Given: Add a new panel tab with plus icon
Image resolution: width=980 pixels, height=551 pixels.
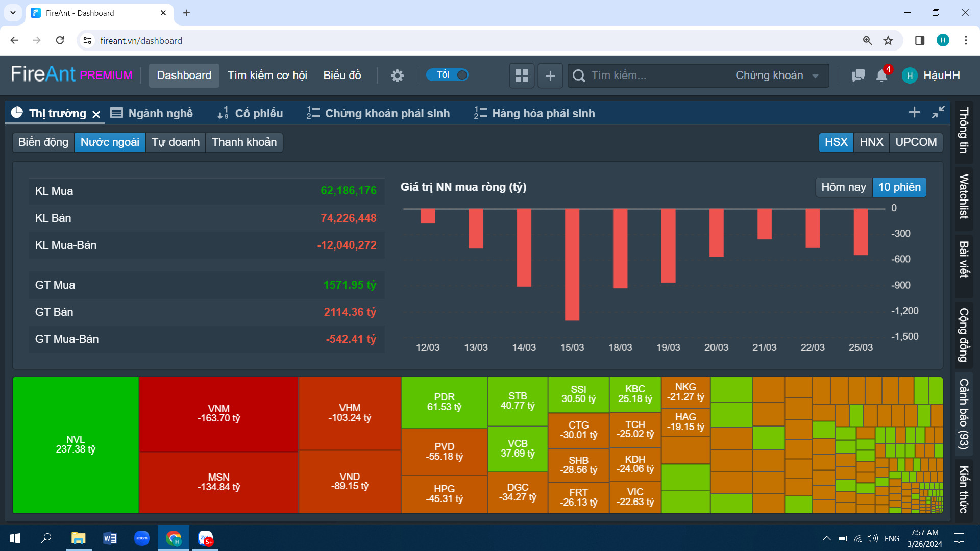Looking at the screenshot, I should (x=914, y=112).
